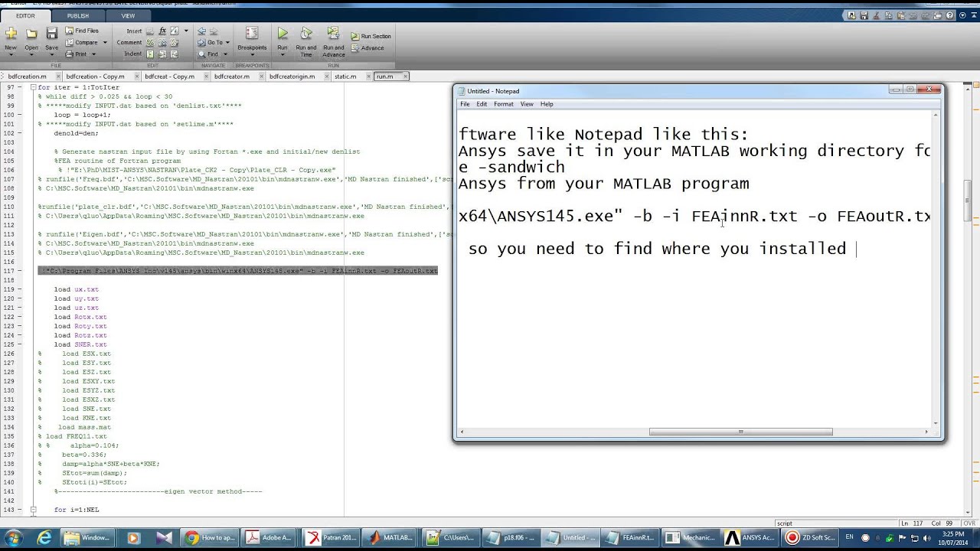This screenshot has height=551, width=980.
Task: Click the New file icon in MATLAB
Action: click(x=11, y=33)
